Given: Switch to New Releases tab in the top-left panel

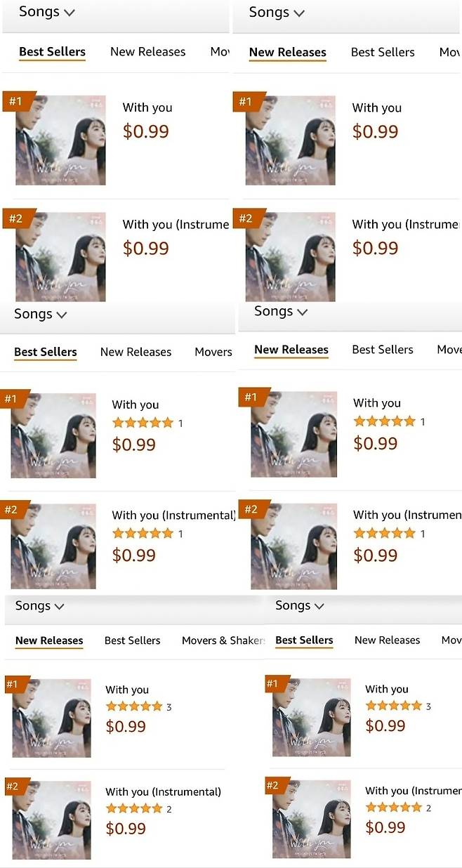Looking at the screenshot, I should tap(147, 52).
